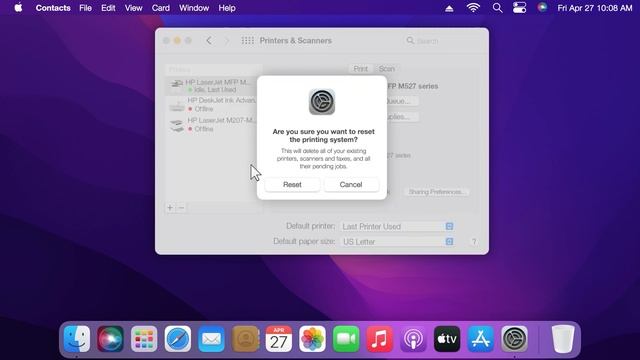Select the HP LaserJet MFP M printer
The height and width of the screenshot is (360, 640).
point(211,86)
